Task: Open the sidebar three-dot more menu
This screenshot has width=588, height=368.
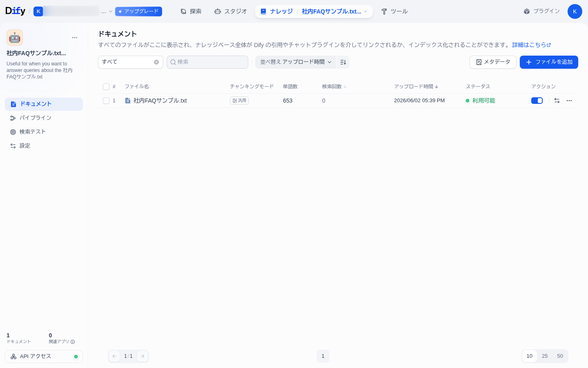Action: (x=75, y=38)
